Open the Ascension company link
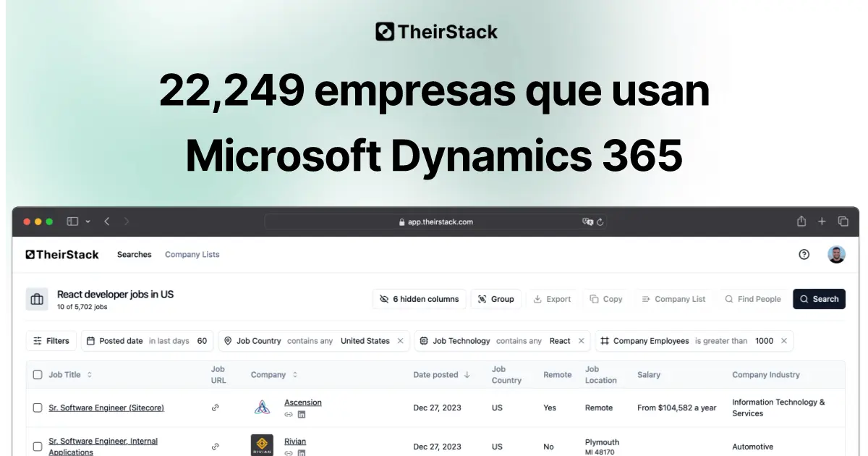This screenshot has height=456, width=868. pos(303,402)
